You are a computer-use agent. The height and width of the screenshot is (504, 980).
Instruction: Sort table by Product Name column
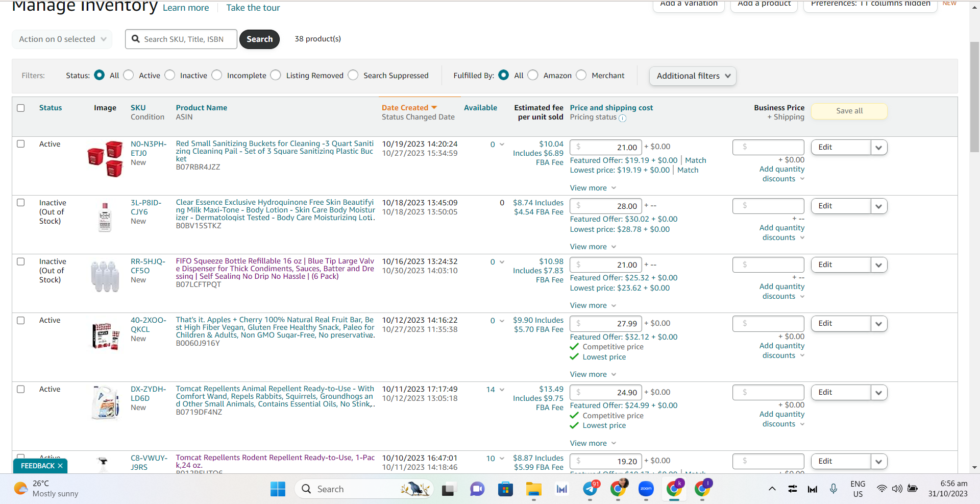(x=202, y=108)
